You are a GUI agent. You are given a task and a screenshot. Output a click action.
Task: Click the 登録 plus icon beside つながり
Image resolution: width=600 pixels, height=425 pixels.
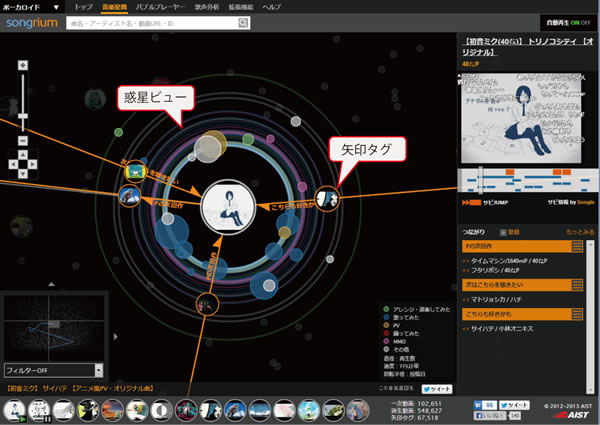504,232
